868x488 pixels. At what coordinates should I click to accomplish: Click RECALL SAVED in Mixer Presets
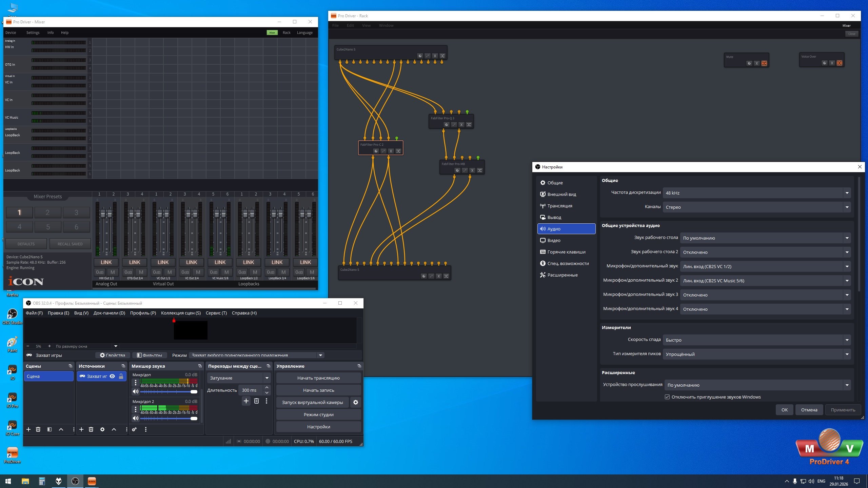point(70,244)
